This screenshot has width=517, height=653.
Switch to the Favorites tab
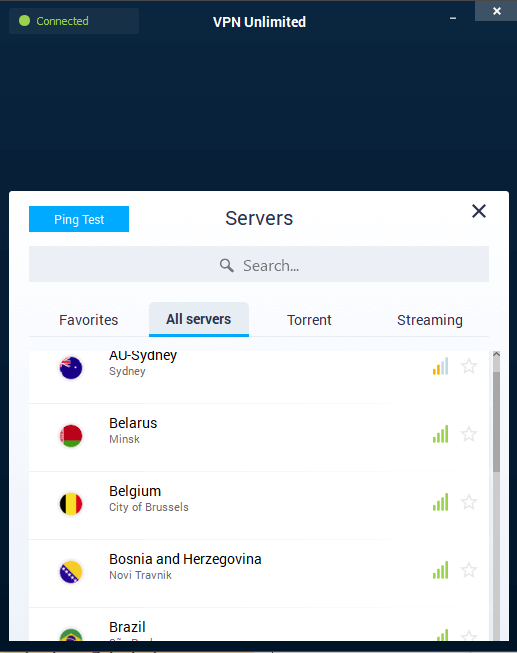pos(89,320)
